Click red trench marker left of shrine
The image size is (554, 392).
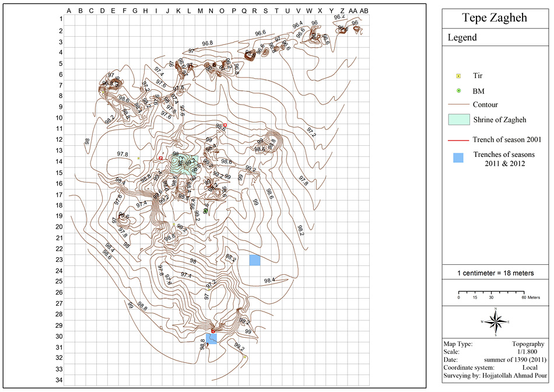point(161,158)
